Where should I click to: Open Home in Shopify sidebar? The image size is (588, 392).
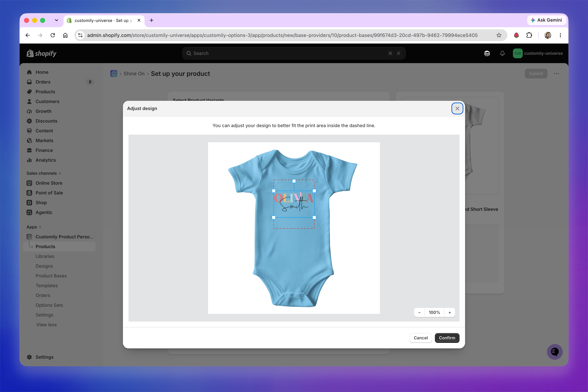[x=42, y=72]
